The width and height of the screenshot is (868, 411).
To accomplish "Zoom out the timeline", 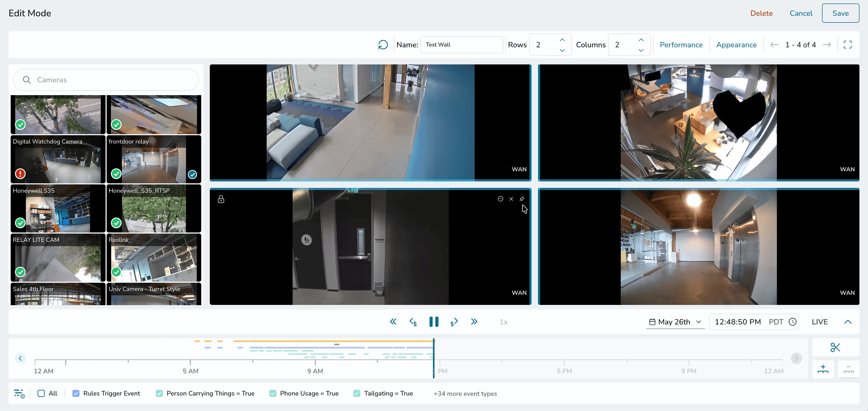I will pyautogui.click(x=848, y=369).
